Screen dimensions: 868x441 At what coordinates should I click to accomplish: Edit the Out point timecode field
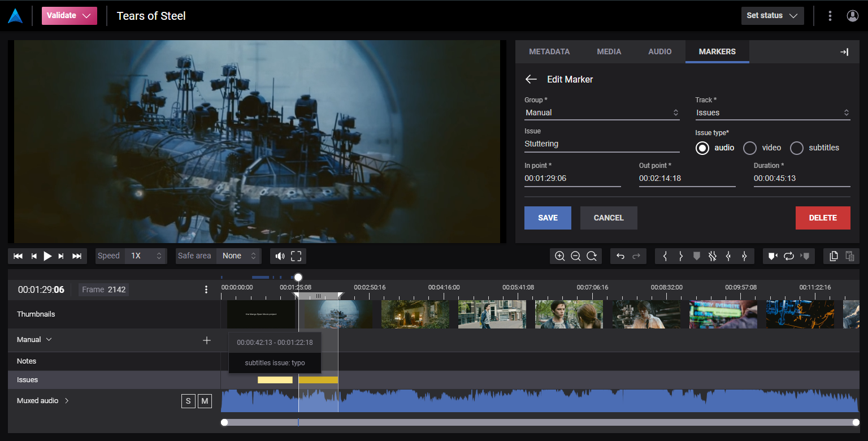pyautogui.click(x=687, y=179)
